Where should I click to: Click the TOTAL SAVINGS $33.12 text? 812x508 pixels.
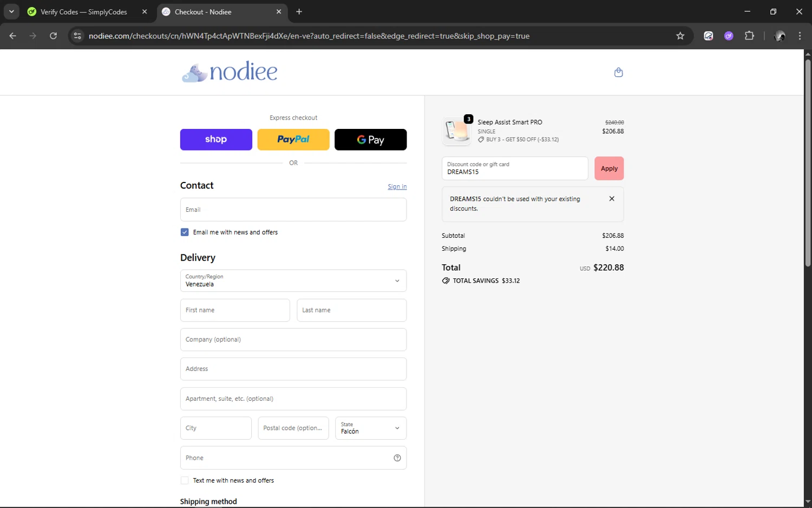tap(486, 281)
